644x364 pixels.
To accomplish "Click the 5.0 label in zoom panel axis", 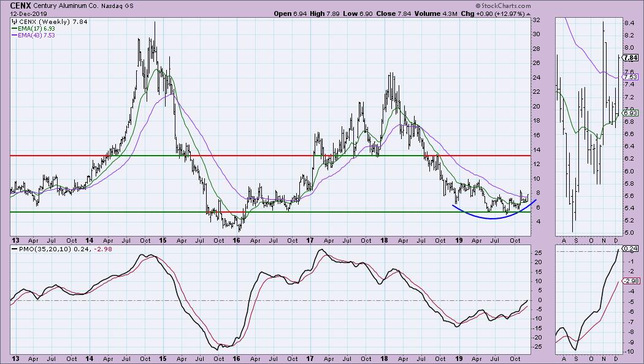I will 629,233.
